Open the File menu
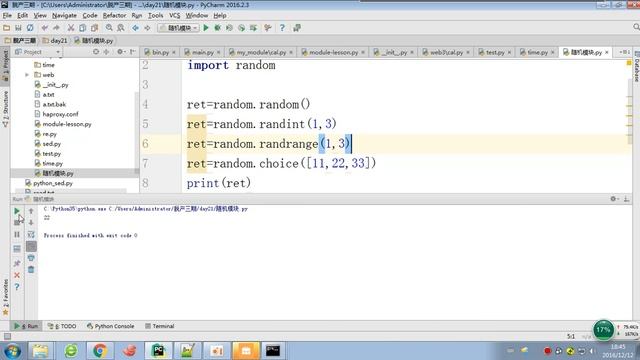The width and height of the screenshot is (640, 360). coord(7,16)
